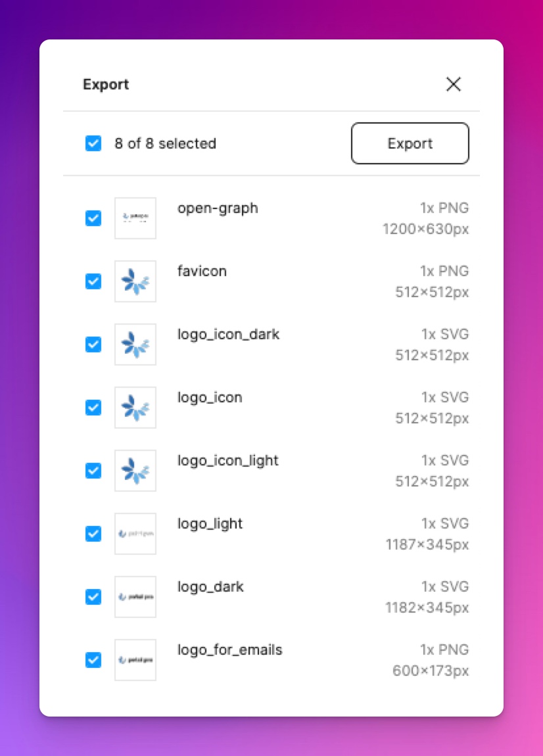Viewport: 543px width, 756px height.
Task: Click the open-graph preview thumbnail
Action: point(135,218)
